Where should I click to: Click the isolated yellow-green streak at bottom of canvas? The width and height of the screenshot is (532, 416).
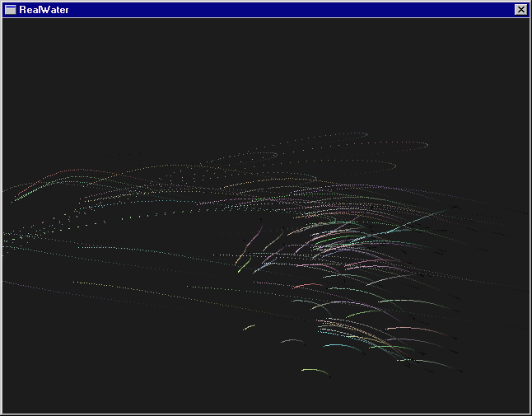tap(315, 372)
